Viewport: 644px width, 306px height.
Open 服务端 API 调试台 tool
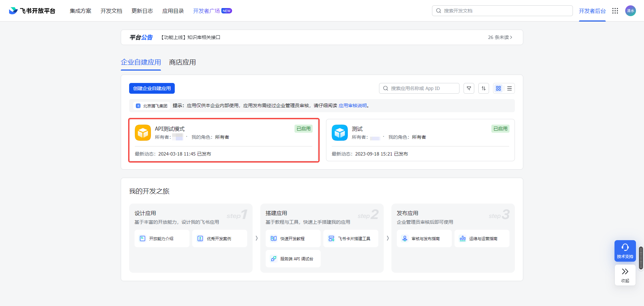click(x=293, y=259)
